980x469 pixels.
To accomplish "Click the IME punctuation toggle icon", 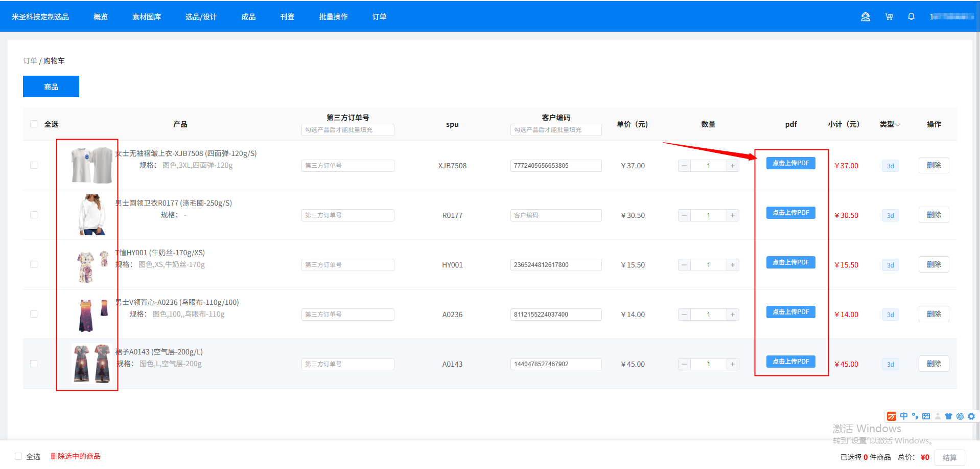I will [x=915, y=416].
